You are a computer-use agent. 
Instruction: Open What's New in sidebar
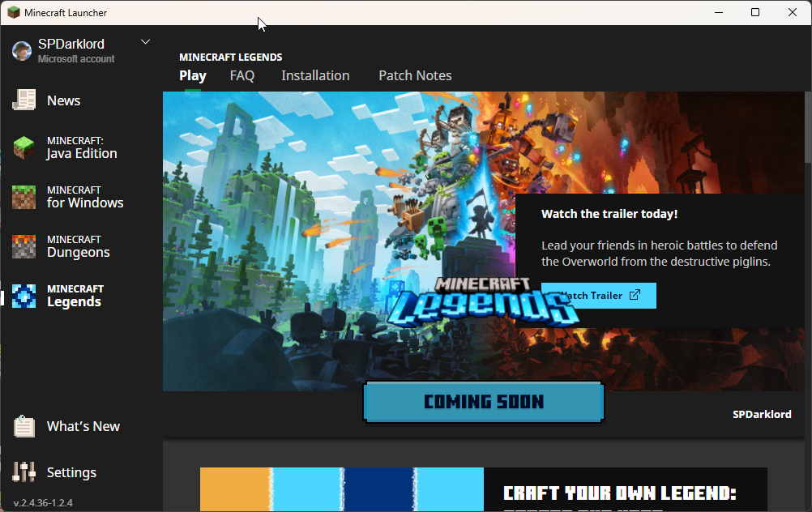click(x=83, y=426)
